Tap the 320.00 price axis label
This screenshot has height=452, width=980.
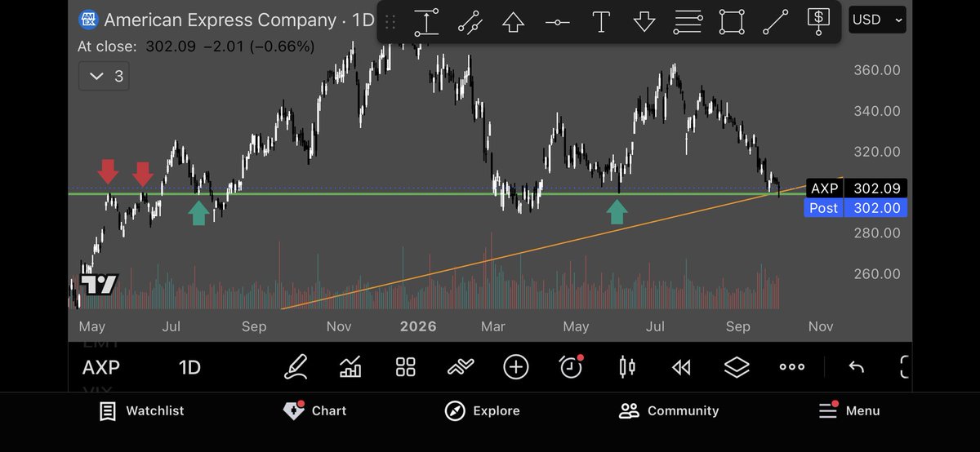pyautogui.click(x=878, y=152)
